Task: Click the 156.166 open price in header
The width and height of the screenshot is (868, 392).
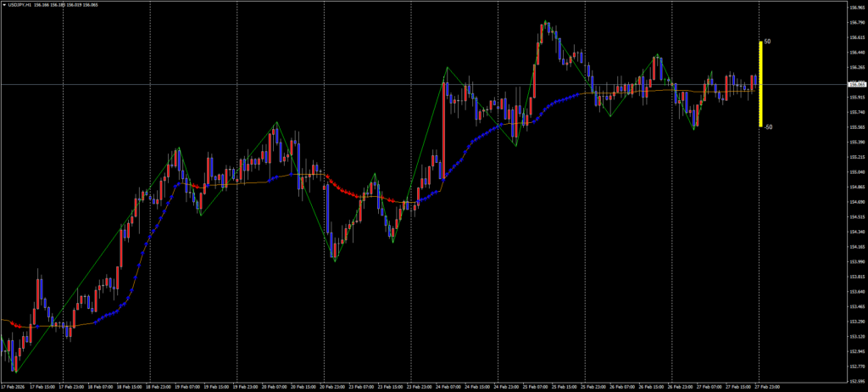Action: [42, 5]
